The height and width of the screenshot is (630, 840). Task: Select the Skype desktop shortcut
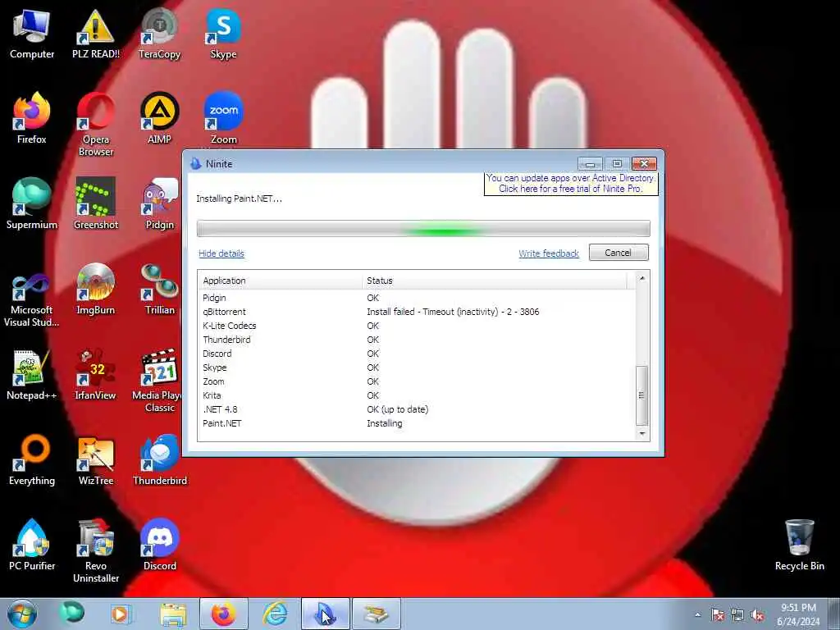[223, 33]
